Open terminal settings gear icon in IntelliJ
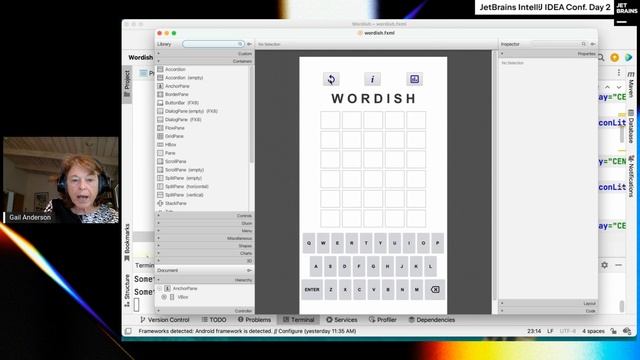 [x=604, y=265]
